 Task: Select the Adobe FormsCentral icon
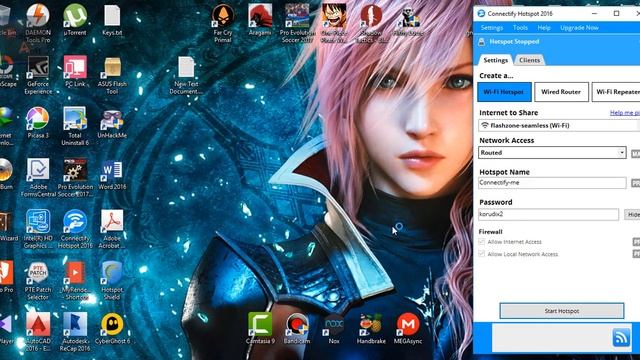click(38, 178)
